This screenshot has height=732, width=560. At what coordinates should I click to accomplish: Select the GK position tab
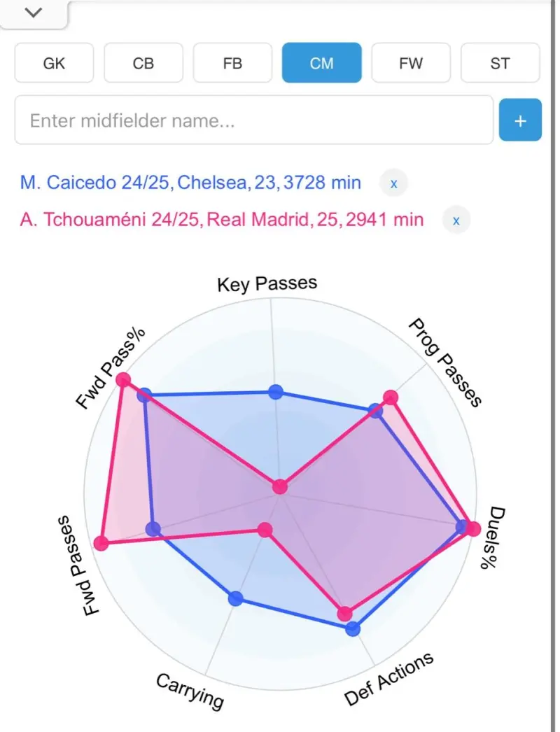tap(54, 63)
